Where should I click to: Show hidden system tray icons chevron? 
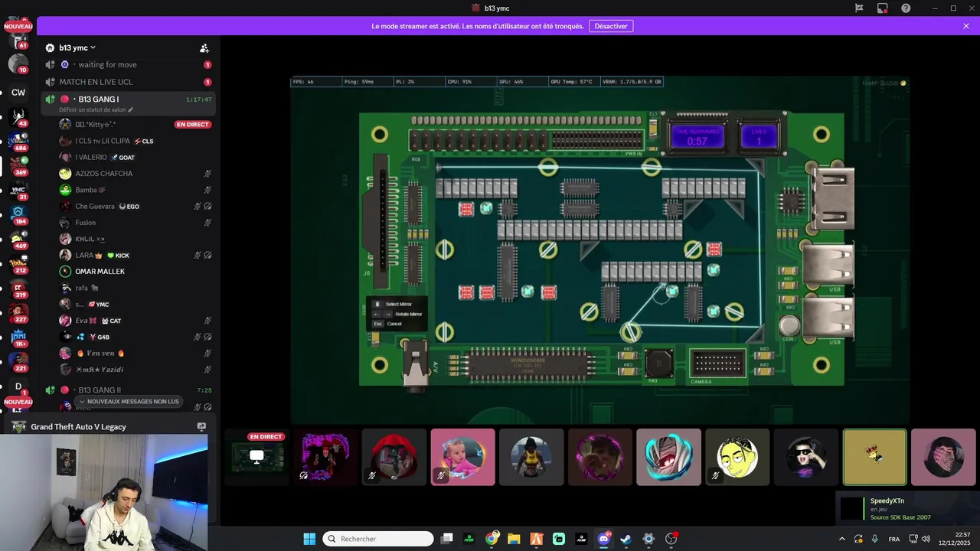[842, 539]
